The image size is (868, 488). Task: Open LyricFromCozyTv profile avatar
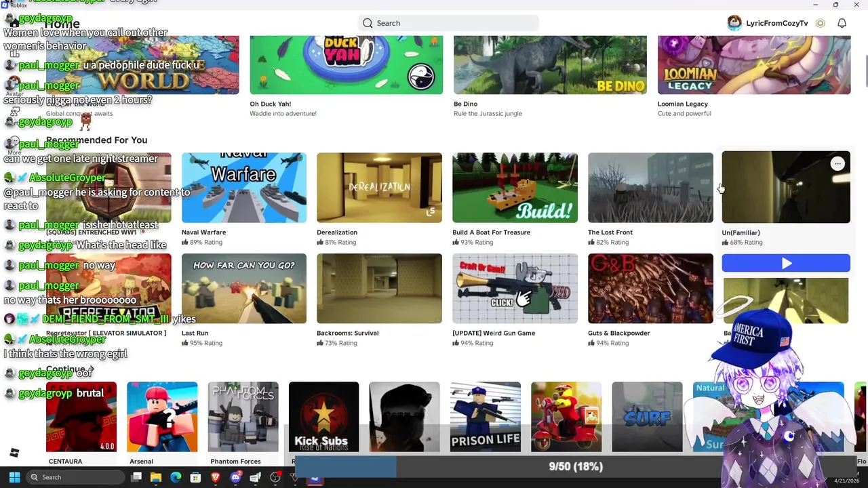pyautogui.click(x=734, y=23)
